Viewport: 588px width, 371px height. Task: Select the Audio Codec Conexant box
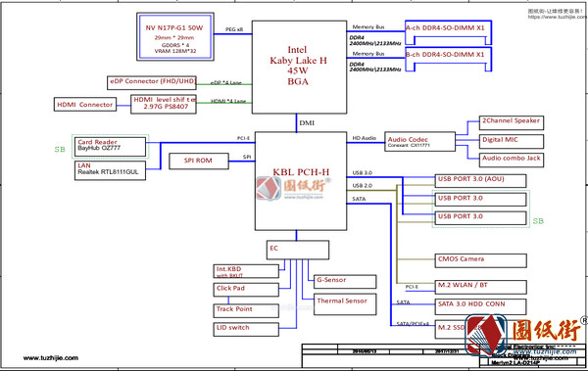420,142
